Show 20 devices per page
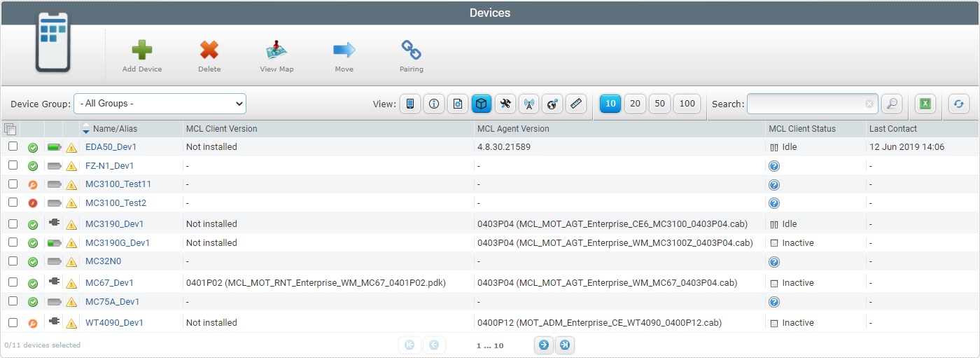The image size is (980, 358). point(635,104)
